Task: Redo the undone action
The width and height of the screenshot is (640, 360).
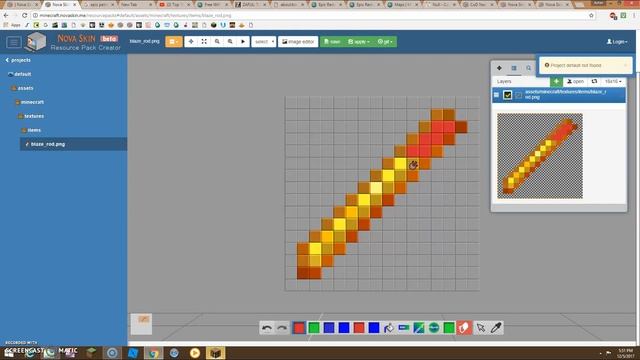Action: click(282, 328)
